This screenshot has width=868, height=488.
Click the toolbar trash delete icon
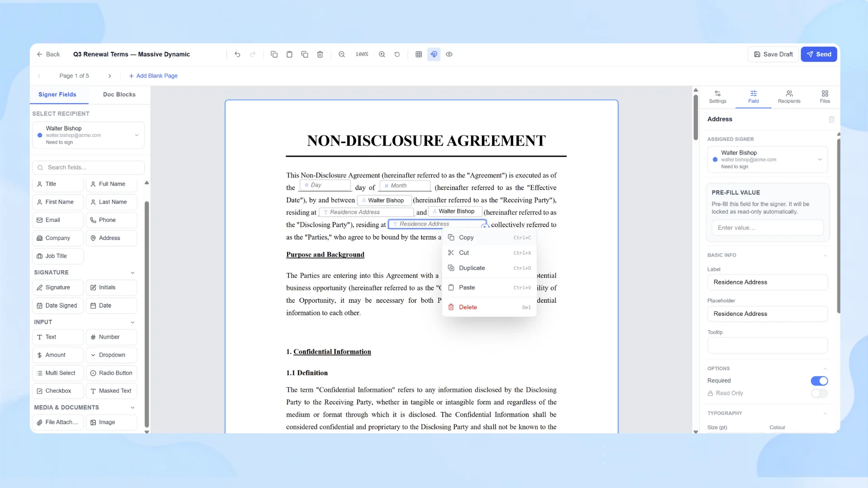pyautogui.click(x=320, y=54)
